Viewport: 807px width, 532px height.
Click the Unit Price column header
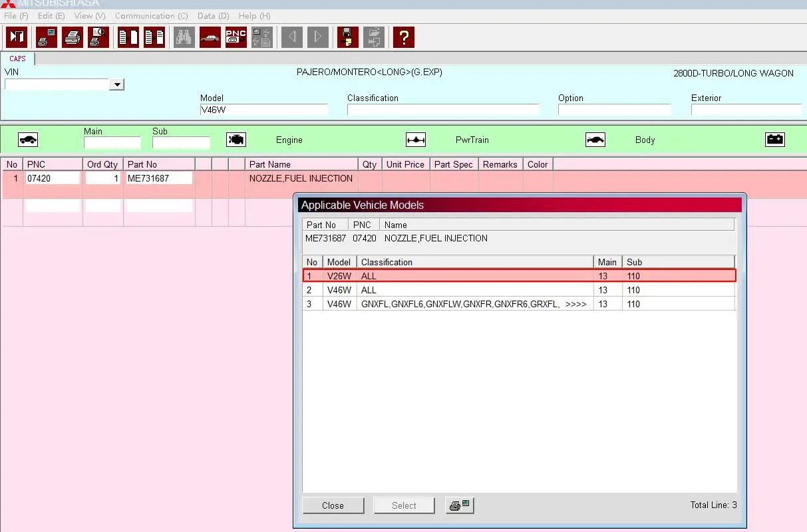click(x=405, y=164)
